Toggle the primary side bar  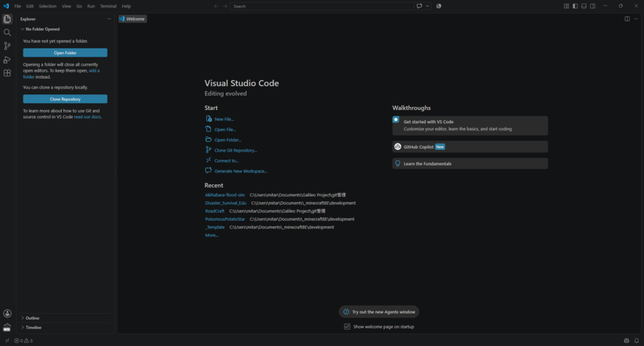point(575,6)
